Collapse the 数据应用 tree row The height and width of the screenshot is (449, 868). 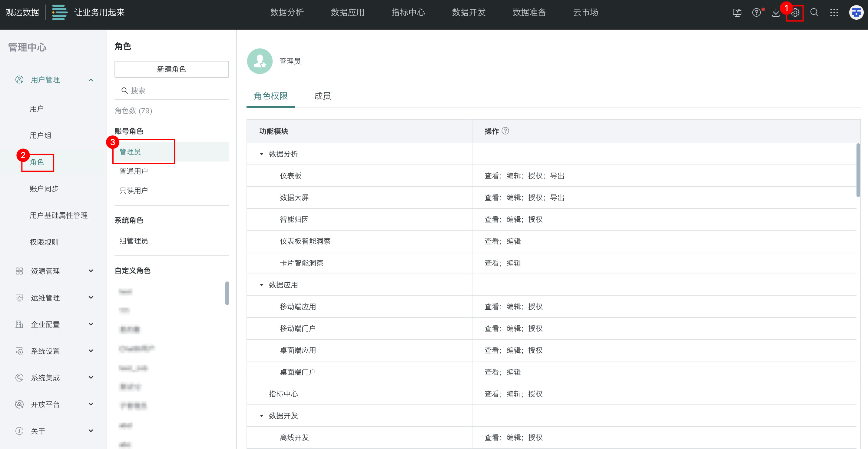click(x=261, y=285)
